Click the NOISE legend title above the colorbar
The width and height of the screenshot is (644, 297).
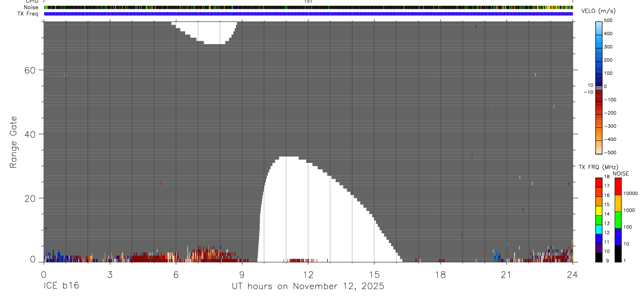pos(620,173)
